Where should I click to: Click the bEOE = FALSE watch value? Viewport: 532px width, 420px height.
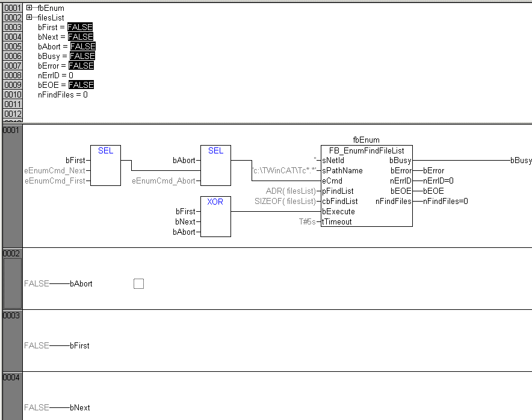(x=81, y=85)
